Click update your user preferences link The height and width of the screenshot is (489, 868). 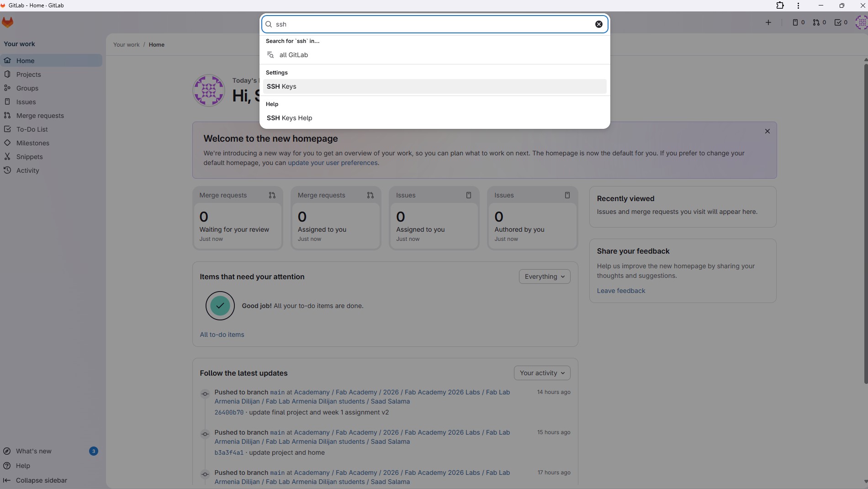point(333,163)
